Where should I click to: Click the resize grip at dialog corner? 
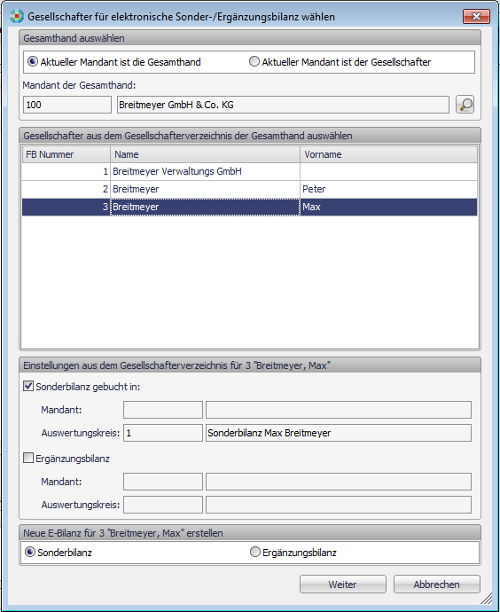click(x=486, y=598)
